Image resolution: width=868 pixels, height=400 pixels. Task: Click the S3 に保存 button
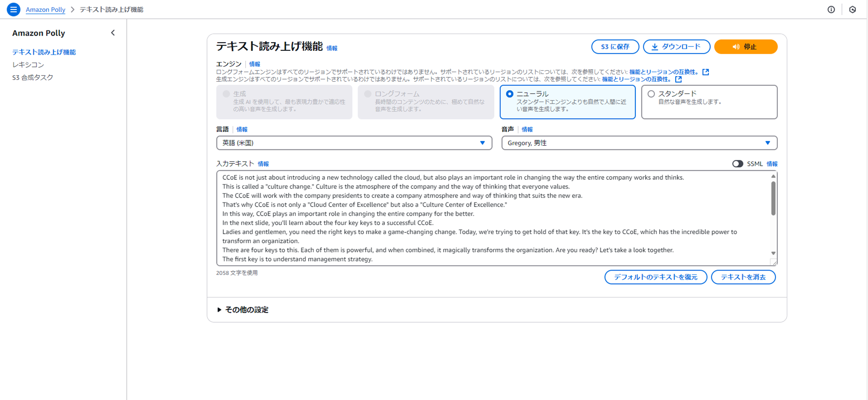(615, 47)
